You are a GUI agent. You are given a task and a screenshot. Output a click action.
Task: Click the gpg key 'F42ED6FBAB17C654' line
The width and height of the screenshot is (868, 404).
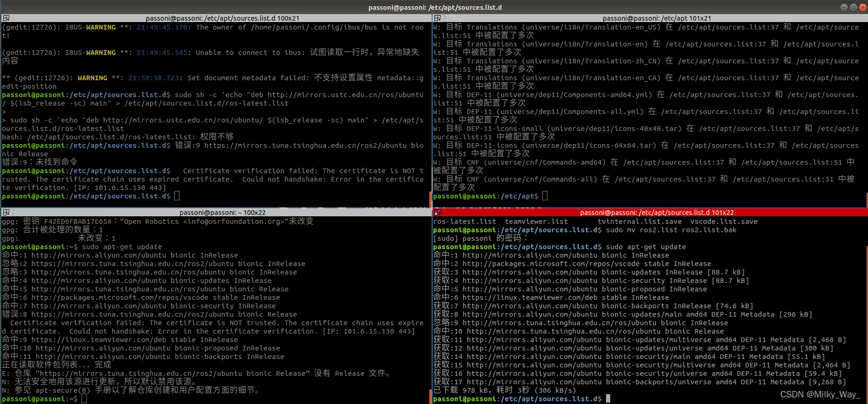(x=157, y=221)
